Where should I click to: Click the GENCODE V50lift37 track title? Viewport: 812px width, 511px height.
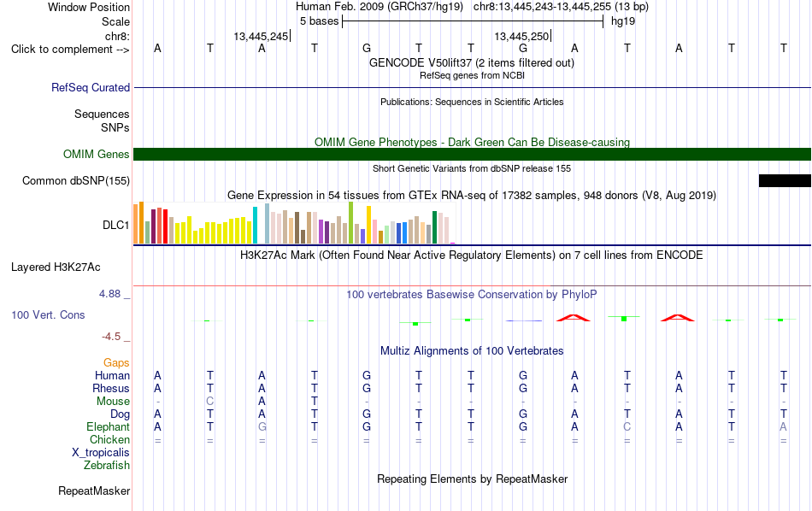[472, 62]
